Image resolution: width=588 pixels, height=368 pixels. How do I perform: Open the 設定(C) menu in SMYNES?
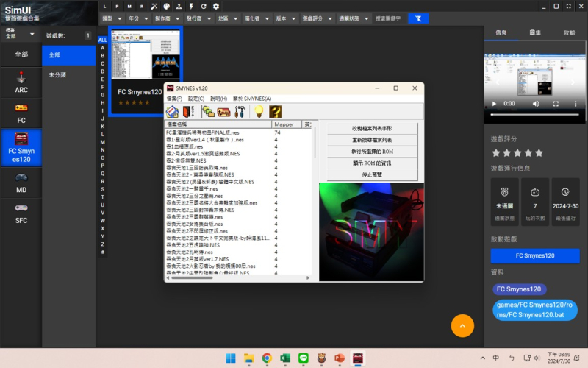[x=196, y=99]
